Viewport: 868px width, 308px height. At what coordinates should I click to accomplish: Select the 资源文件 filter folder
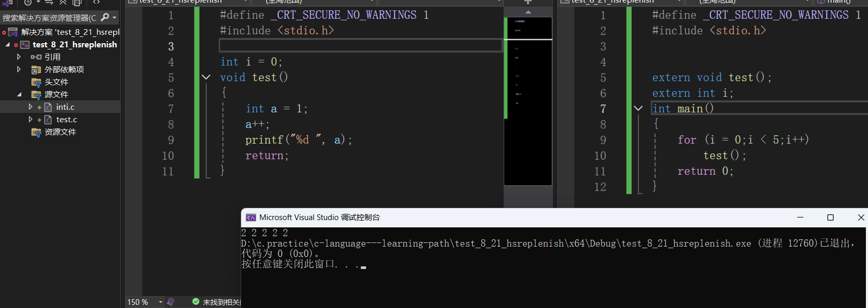(60, 132)
